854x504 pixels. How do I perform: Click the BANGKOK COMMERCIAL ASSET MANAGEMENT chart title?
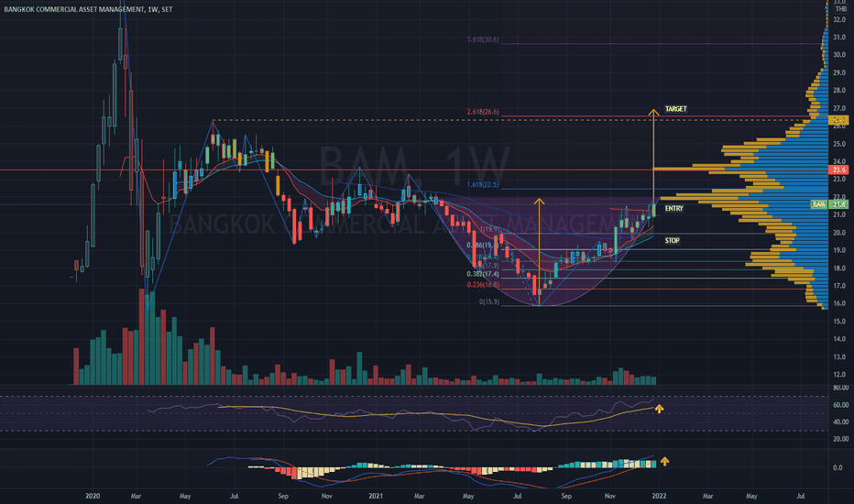point(88,9)
